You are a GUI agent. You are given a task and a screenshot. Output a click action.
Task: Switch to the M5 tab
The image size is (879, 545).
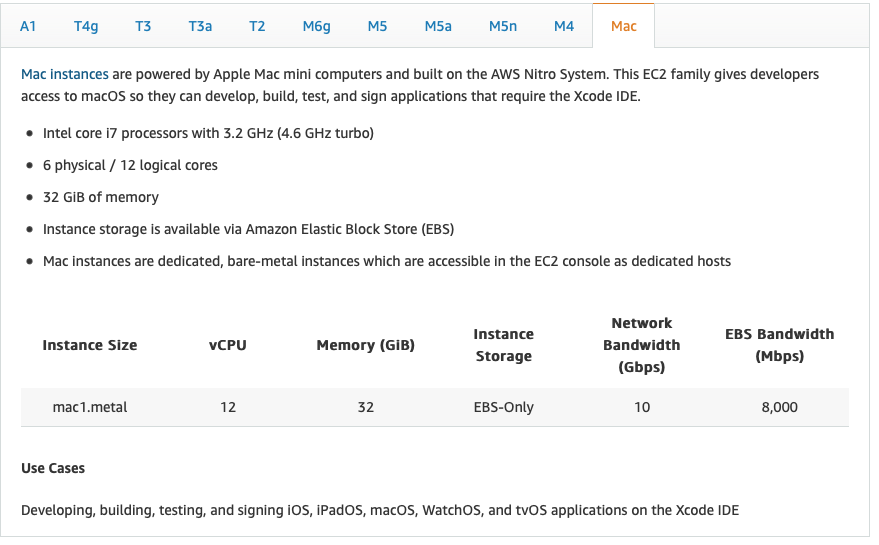pyautogui.click(x=377, y=26)
